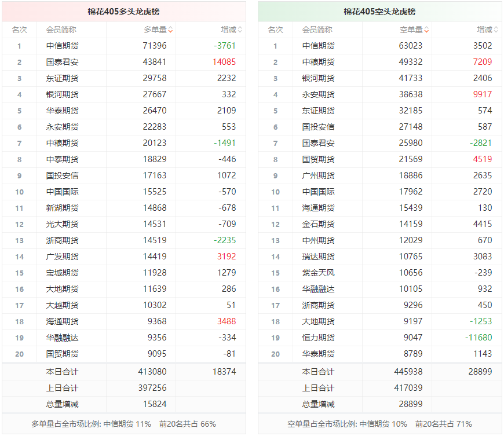Image resolution: width=504 pixels, height=436 pixels.
Task: Click red change value 9917
Action: [483, 94]
